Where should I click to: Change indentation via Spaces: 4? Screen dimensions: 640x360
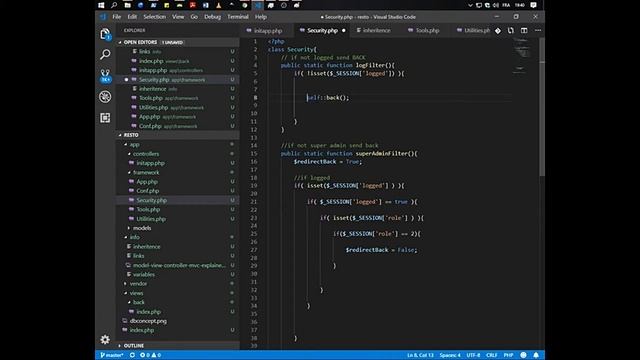[x=450, y=355]
